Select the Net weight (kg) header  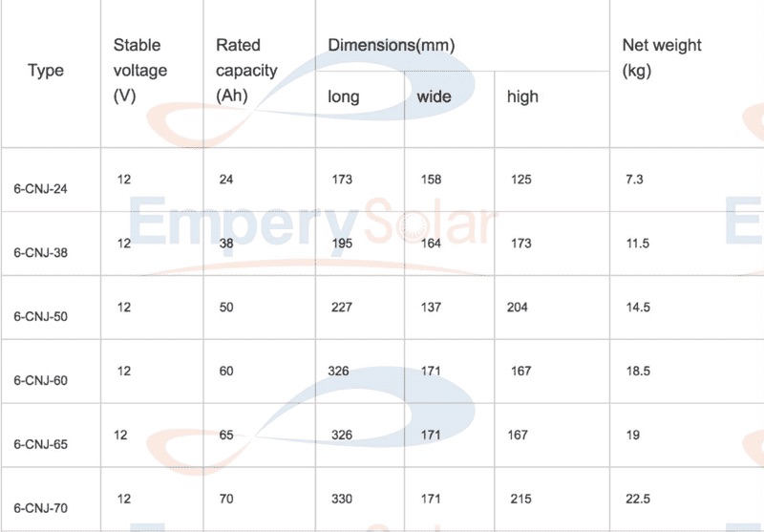(662, 58)
